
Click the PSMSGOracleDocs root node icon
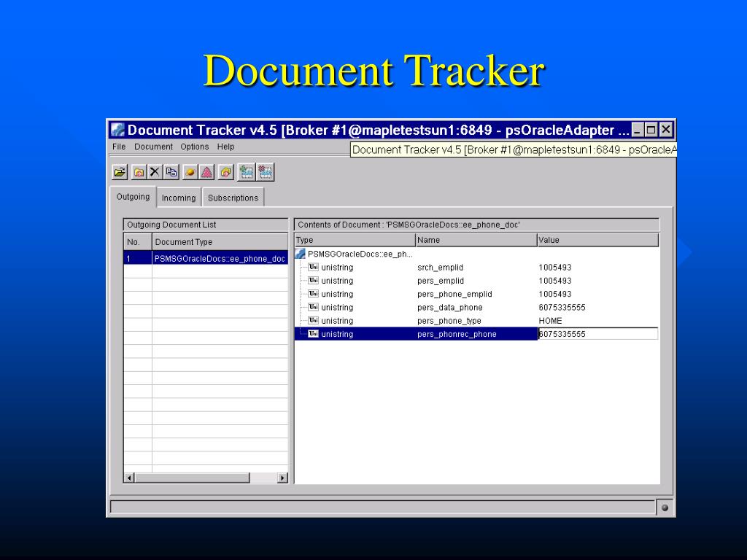300,254
